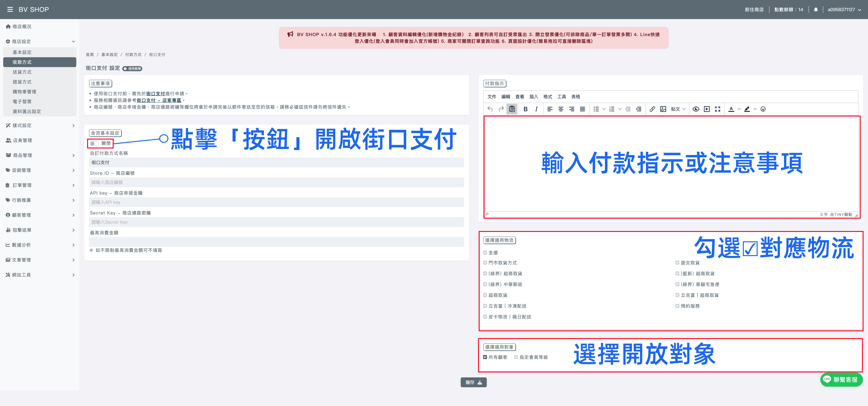This screenshot has width=868, height=406.
Task: Enter fullscreen editor mode
Action: pos(718,109)
